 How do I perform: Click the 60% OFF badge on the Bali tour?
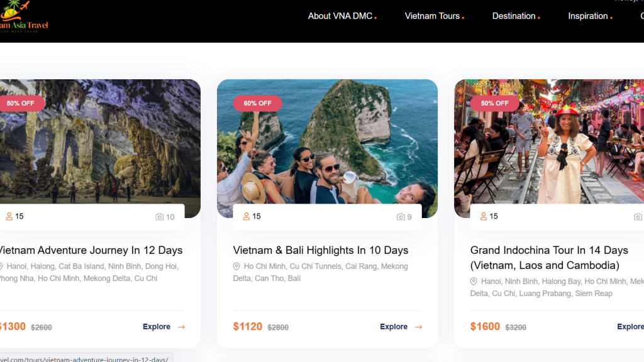(x=257, y=104)
